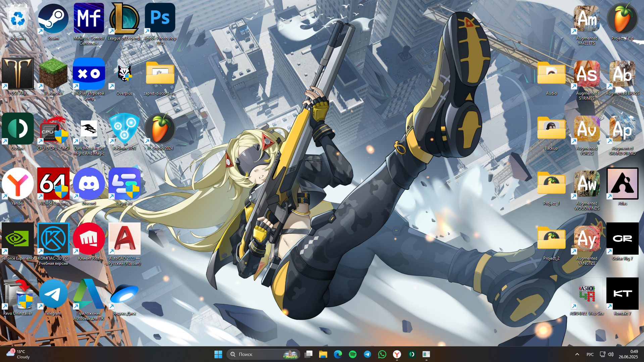Open Spotify from the taskbar
Image resolution: width=644 pixels, height=362 pixels.
point(353,354)
